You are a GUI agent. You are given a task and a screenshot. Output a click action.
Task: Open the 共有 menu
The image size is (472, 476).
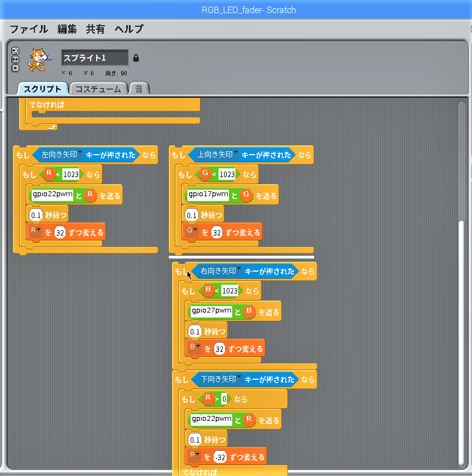point(95,29)
